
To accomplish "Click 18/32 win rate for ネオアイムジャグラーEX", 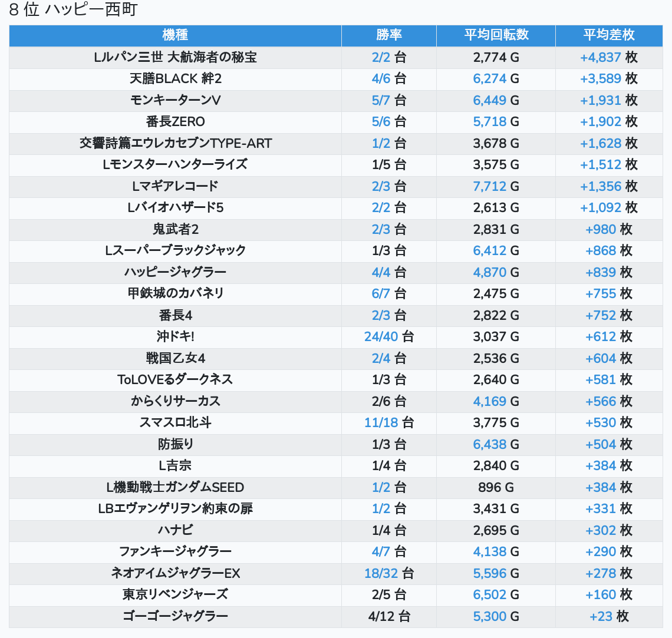I will click(381, 573).
